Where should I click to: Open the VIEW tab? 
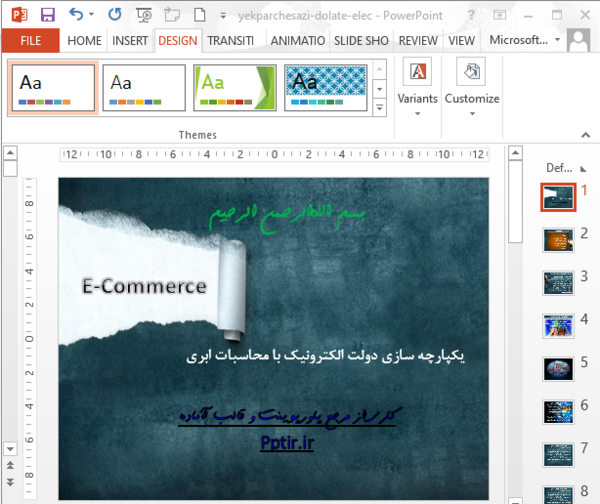[461, 41]
